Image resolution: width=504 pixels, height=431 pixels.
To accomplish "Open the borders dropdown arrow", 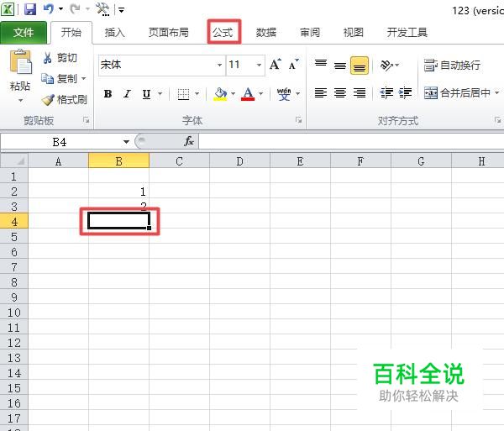I will (x=197, y=94).
